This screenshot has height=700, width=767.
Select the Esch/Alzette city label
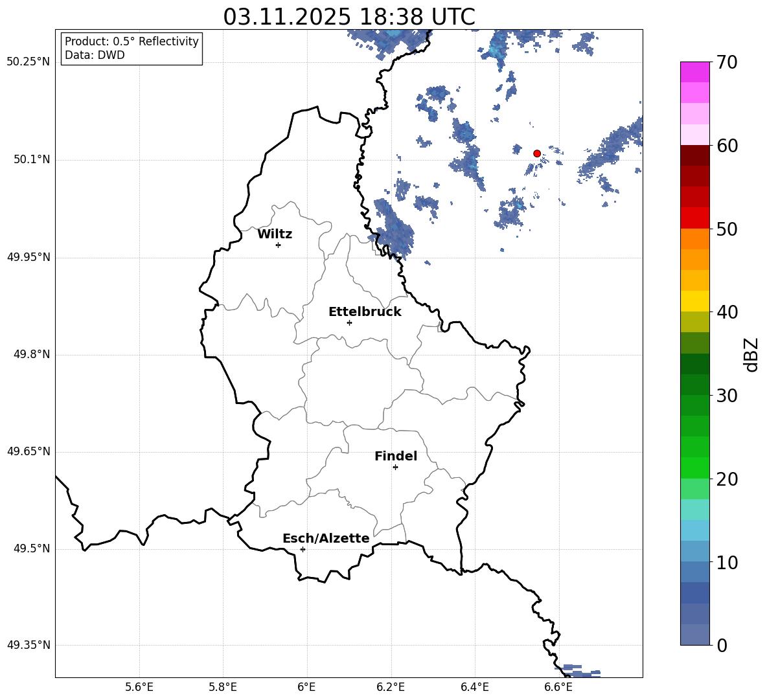326,538
